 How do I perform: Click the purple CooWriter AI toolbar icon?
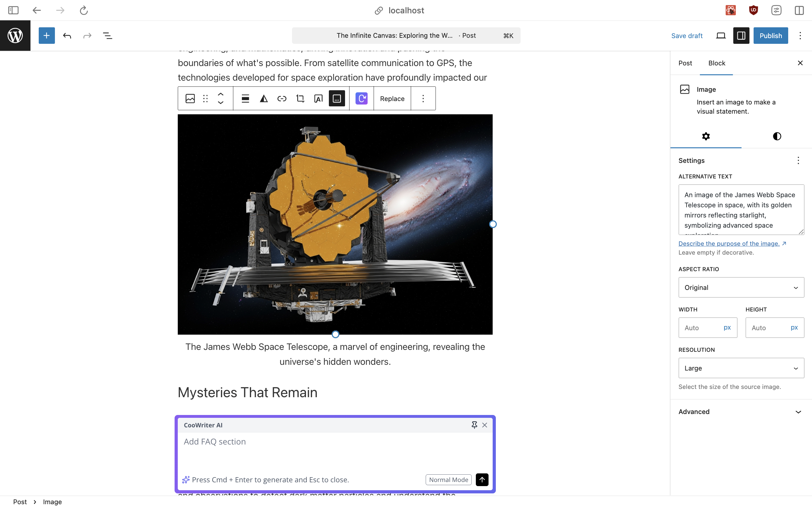pyautogui.click(x=361, y=98)
